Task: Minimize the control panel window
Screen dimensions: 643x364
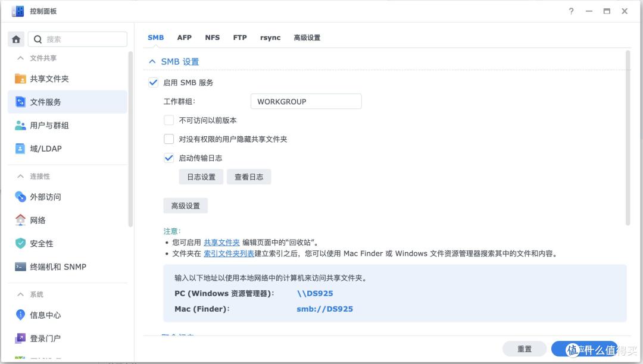Action: tap(589, 11)
